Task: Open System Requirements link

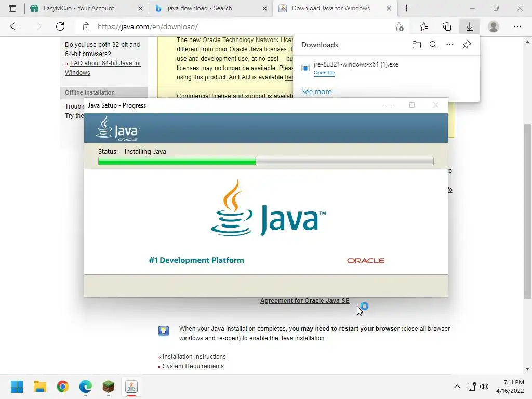Action: [x=193, y=366]
